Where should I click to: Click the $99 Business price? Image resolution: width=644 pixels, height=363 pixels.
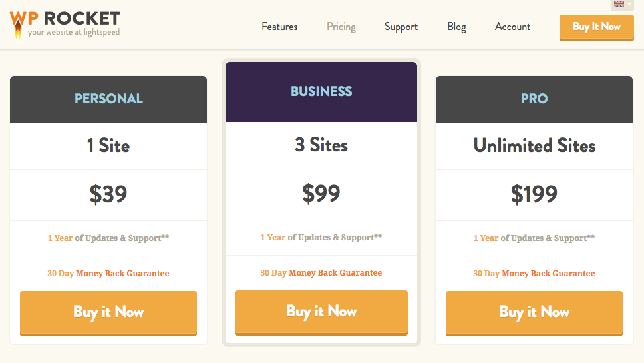point(321,194)
